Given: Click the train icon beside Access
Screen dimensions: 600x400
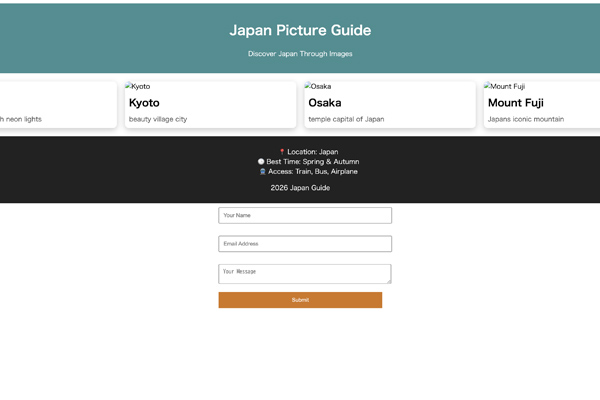Looking at the screenshot, I should coord(262,171).
